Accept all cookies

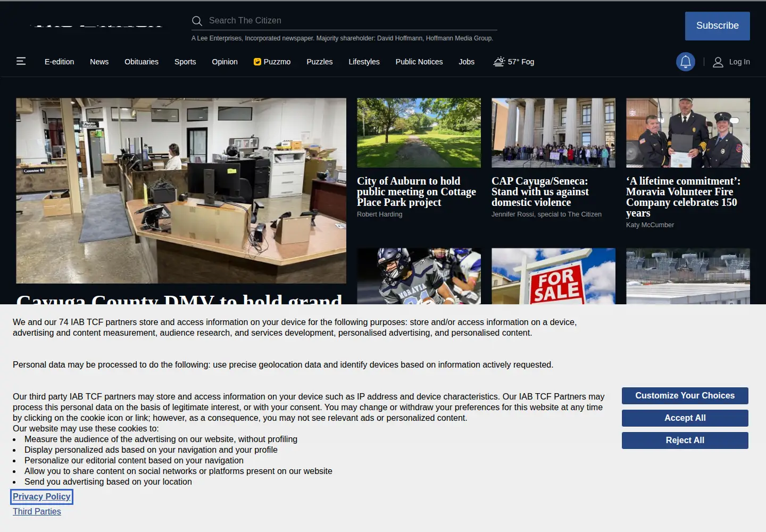(685, 418)
